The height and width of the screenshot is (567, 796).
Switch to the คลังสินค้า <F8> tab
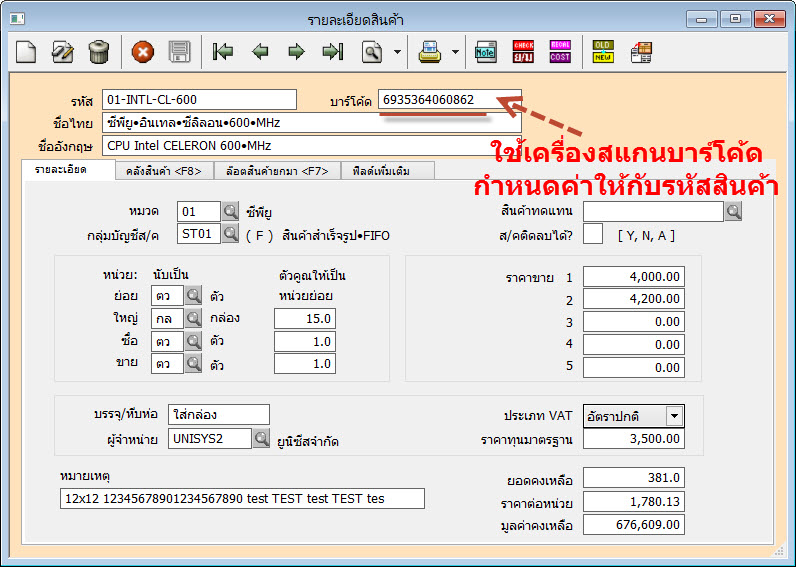click(x=163, y=171)
